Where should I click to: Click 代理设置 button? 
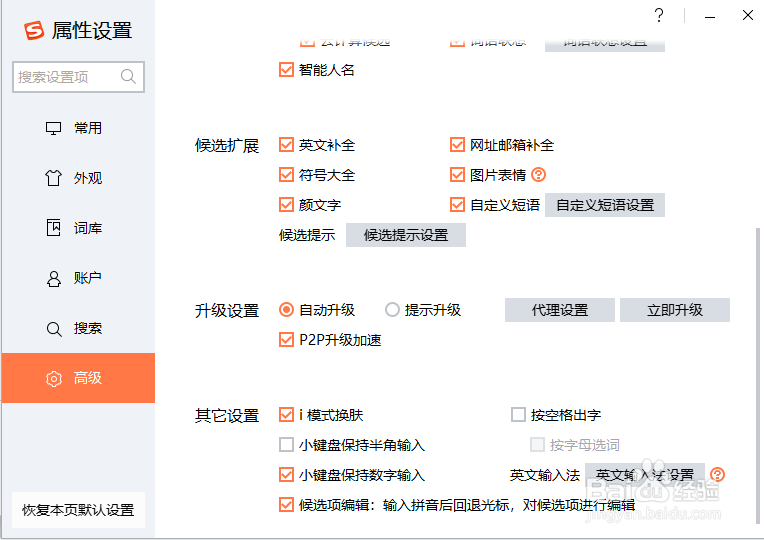tap(560, 310)
